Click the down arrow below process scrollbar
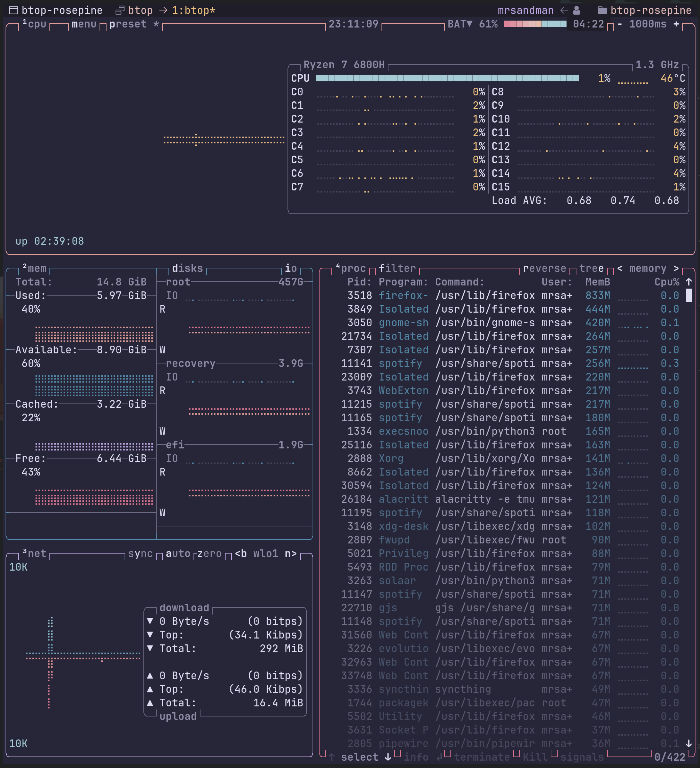This screenshot has width=700, height=768. pyautogui.click(x=689, y=743)
